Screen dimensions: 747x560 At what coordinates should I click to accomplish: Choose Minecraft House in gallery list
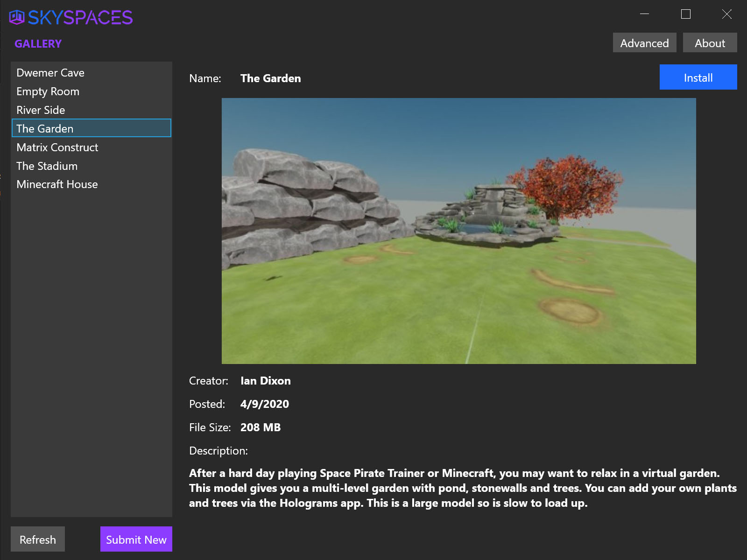57,184
